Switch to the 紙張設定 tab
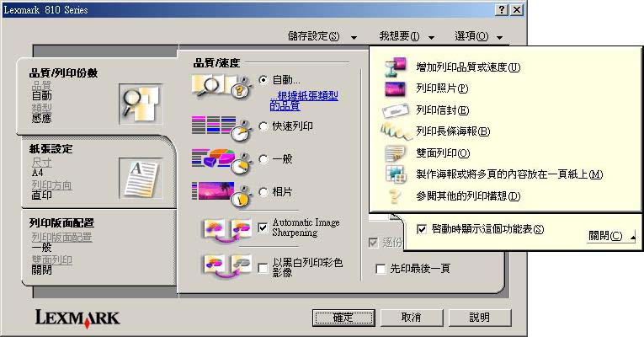Image resolution: width=644 pixels, height=337 pixels. tap(98, 172)
